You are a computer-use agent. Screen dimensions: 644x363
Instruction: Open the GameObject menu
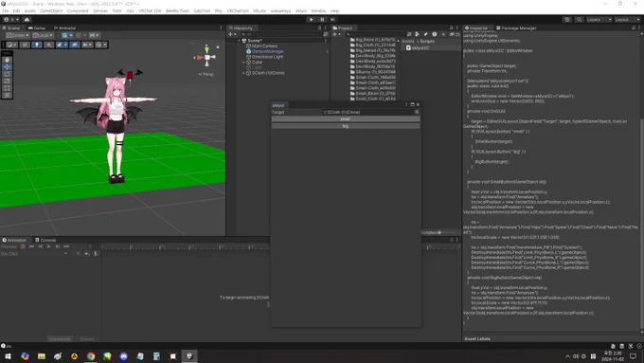(51, 10)
